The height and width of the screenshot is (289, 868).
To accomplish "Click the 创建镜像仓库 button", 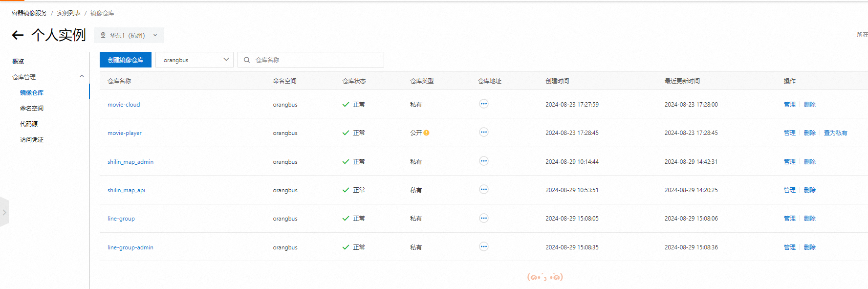I will point(126,60).
